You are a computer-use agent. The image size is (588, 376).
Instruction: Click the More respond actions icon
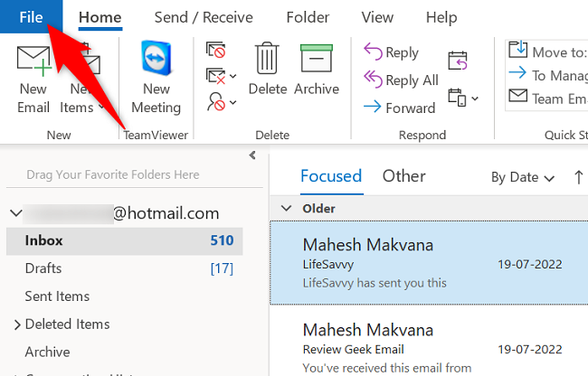pyautogui.click(x=457, y=98)
